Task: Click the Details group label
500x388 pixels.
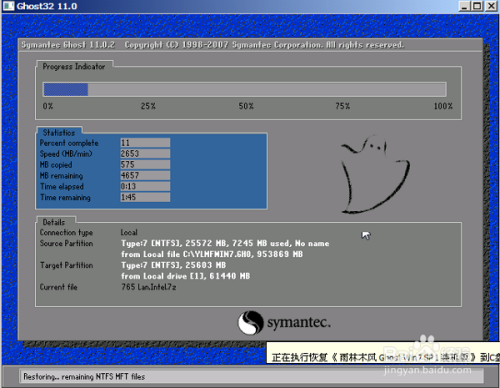Action: coord(54,222)
